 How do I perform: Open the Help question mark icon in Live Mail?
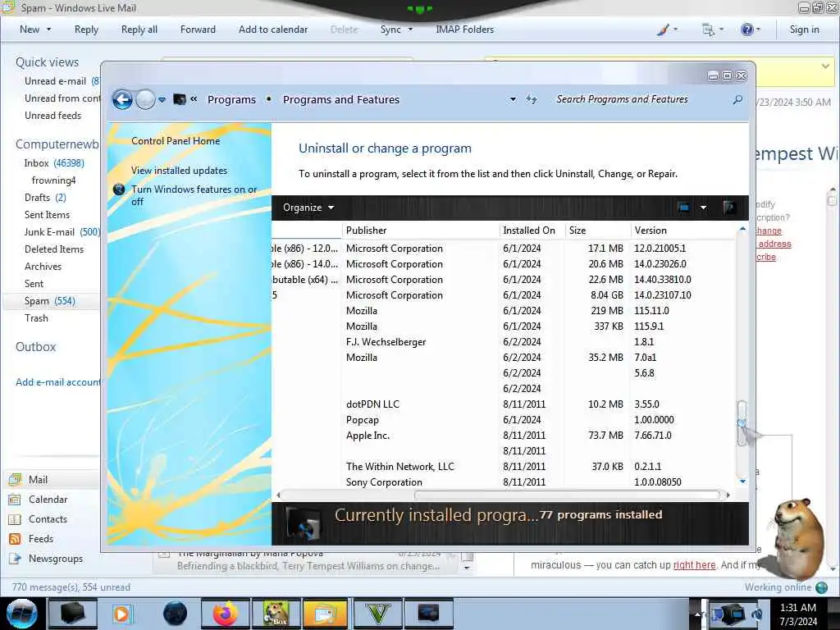pyautogui.click(x=750, y=30)
